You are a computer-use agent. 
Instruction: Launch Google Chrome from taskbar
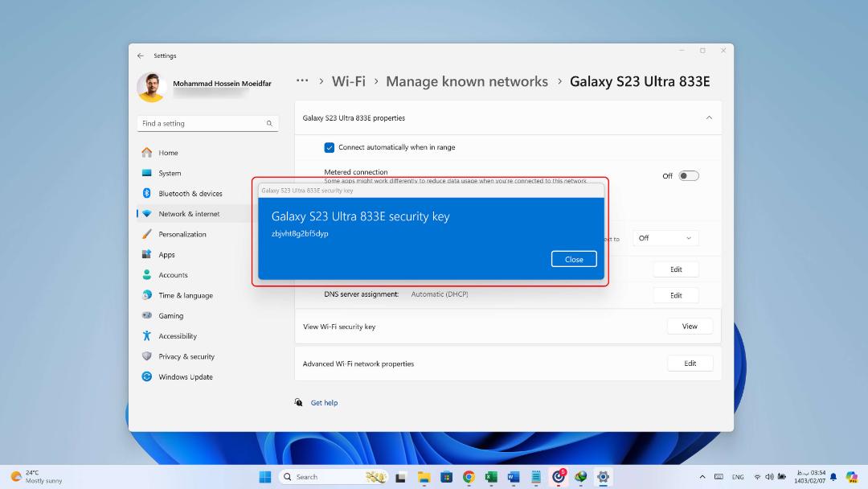(469, 477)
